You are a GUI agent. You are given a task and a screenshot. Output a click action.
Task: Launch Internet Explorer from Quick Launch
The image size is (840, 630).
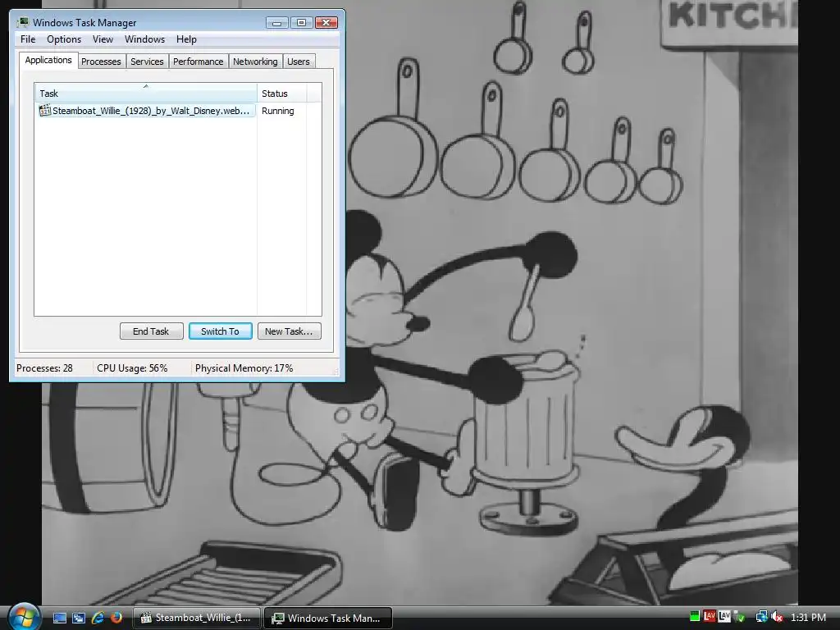tap(98, 618)
